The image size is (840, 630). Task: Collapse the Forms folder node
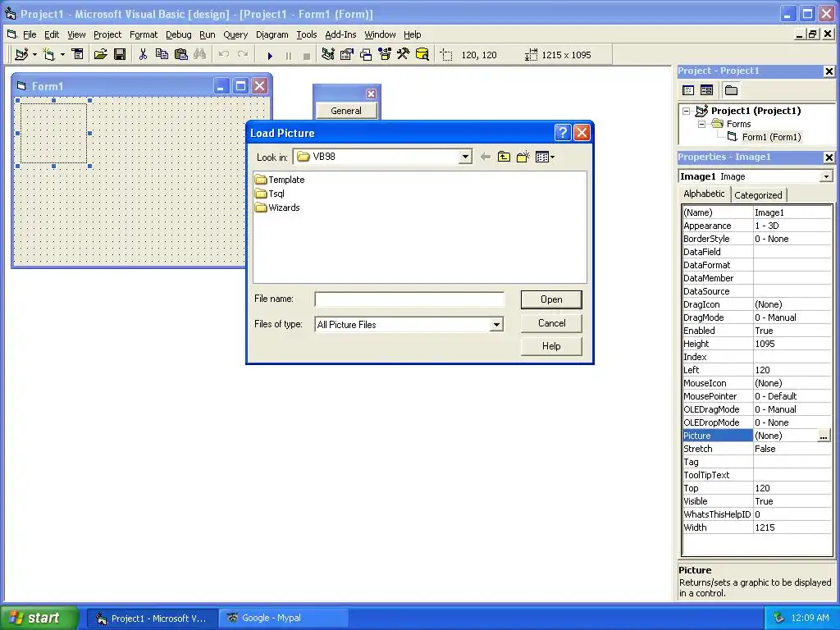(702, 124)
